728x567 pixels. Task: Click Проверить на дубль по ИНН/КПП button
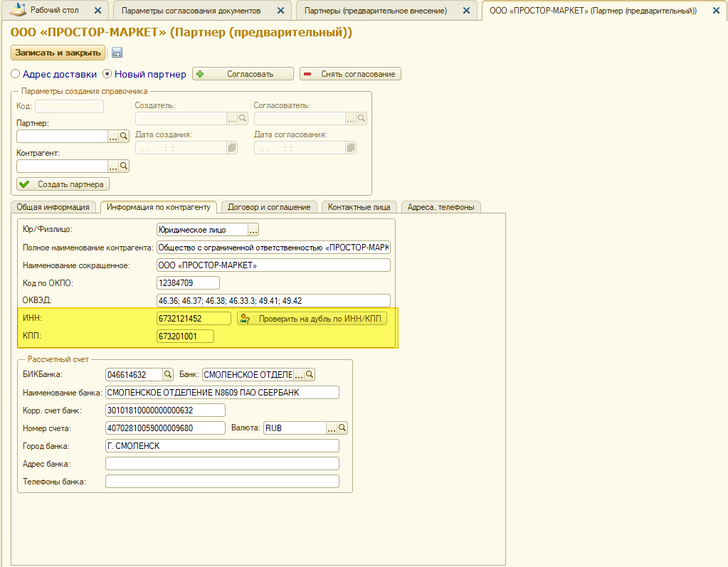click(312, 319)
